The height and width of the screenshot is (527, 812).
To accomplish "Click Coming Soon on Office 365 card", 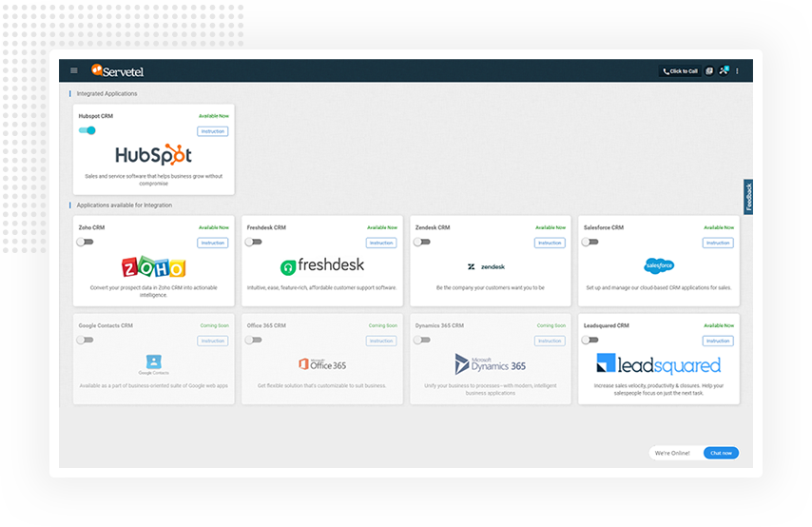I will click(382, 325).
